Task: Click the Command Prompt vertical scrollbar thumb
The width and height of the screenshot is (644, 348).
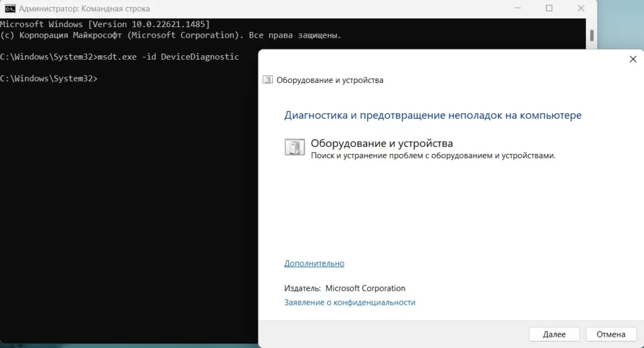Action: pos(591,35)
